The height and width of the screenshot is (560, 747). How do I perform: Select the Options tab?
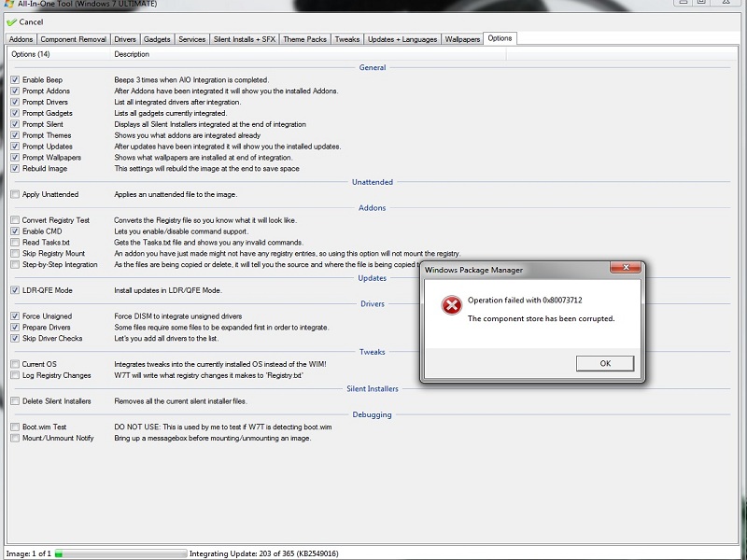(500, 38)
